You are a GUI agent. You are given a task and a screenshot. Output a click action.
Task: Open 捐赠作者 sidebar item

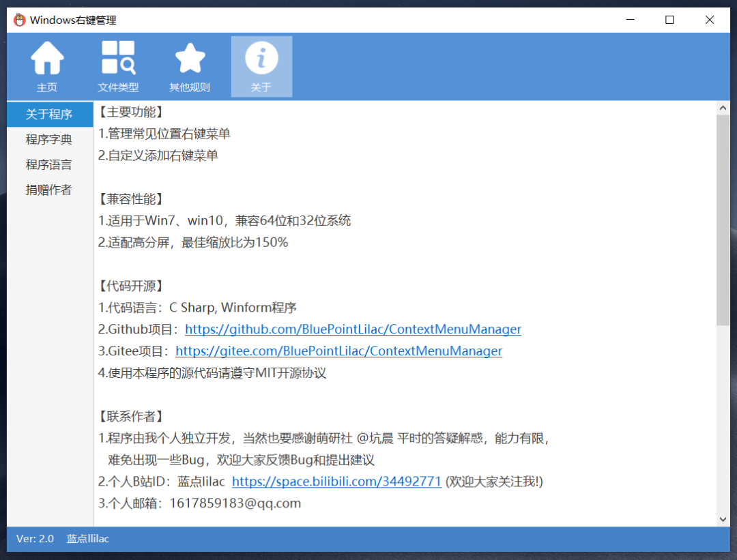[x=50, y=190]
